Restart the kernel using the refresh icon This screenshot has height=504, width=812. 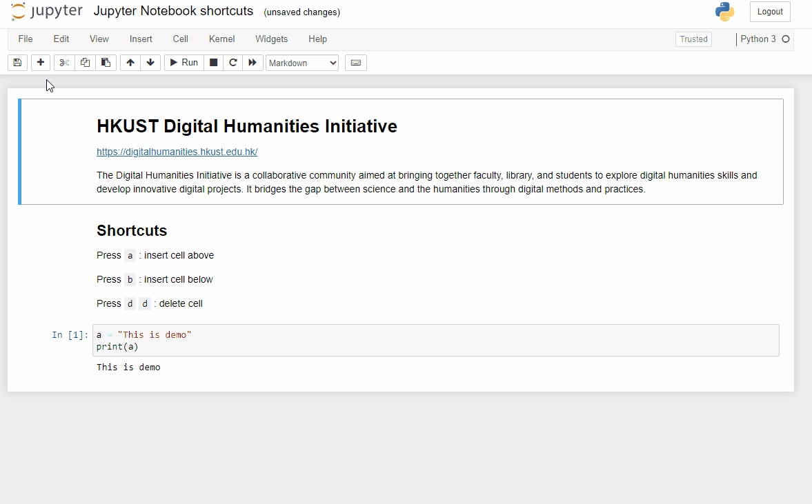232,63
